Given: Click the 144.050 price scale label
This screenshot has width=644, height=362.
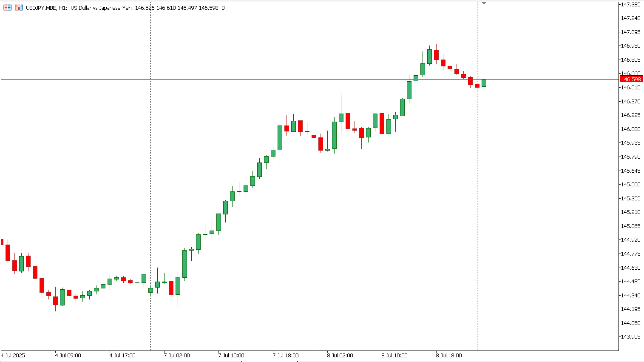Looking at the screenshot, I should point(631,323).
